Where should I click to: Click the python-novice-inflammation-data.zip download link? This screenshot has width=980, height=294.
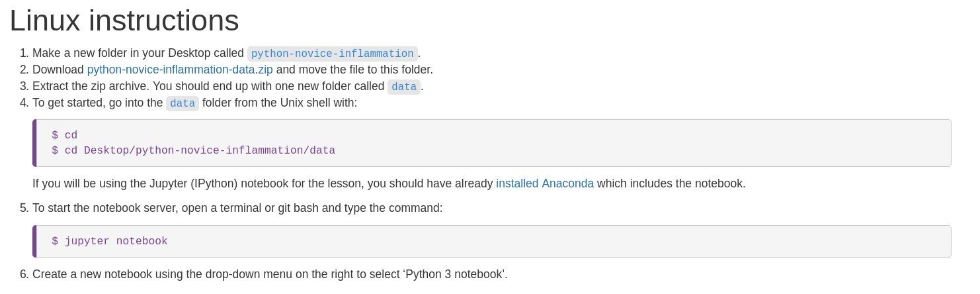coord(180,70)
